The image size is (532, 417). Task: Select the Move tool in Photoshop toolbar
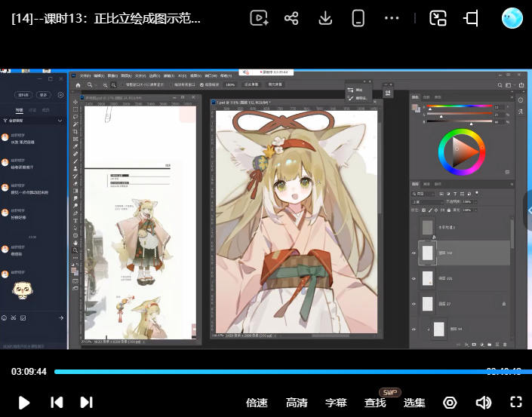[x=75, y=102]
